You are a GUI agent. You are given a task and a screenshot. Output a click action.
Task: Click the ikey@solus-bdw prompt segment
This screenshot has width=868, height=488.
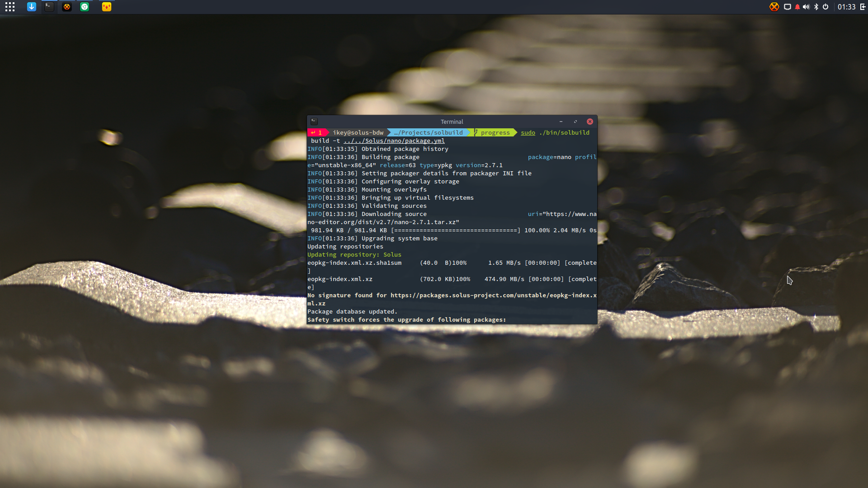point(358,132)
